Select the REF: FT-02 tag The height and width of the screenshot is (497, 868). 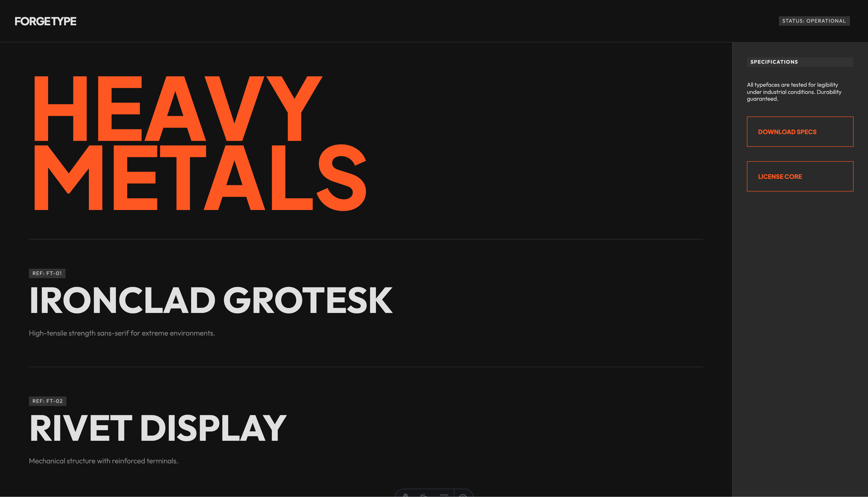[x=47, y=401]
